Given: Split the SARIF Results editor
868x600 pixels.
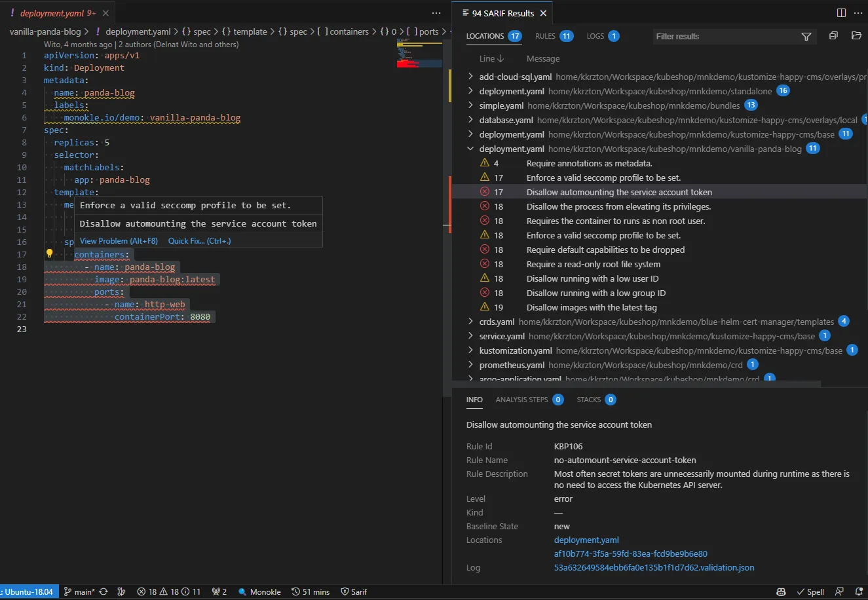Looking at the screenshot, I should [x=842, y=13].
